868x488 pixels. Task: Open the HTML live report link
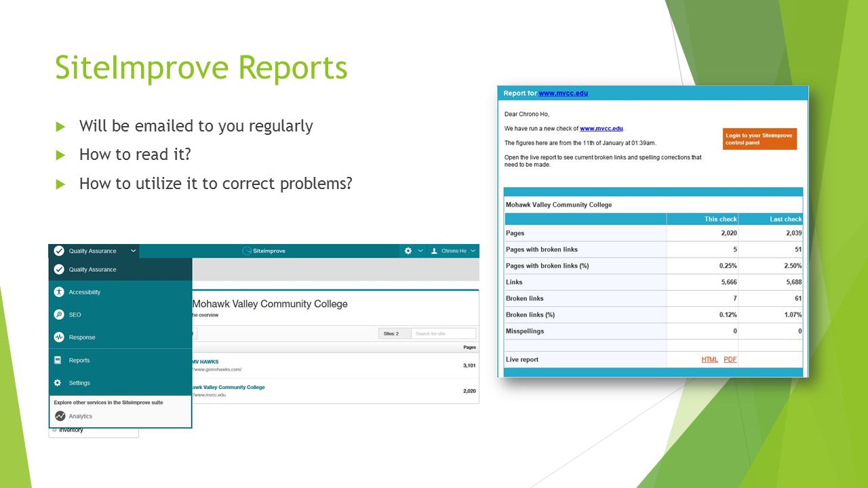tap(709, 359)
